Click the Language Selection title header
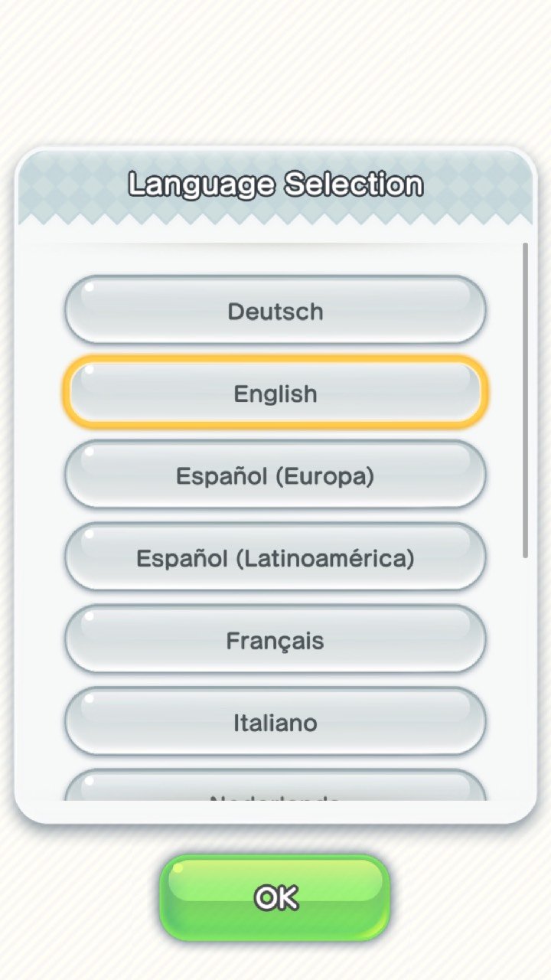551x980 pixels. pos(275,185)
